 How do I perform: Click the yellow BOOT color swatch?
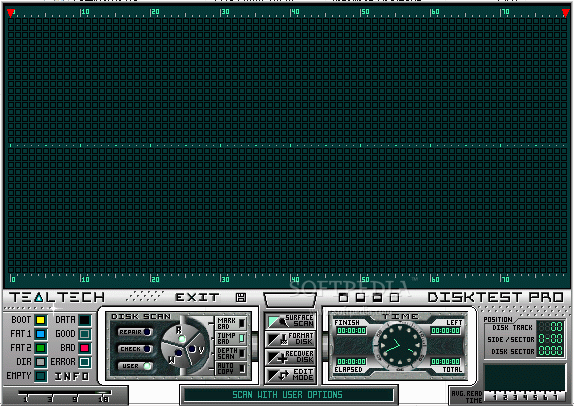click(x=41, y=320)
